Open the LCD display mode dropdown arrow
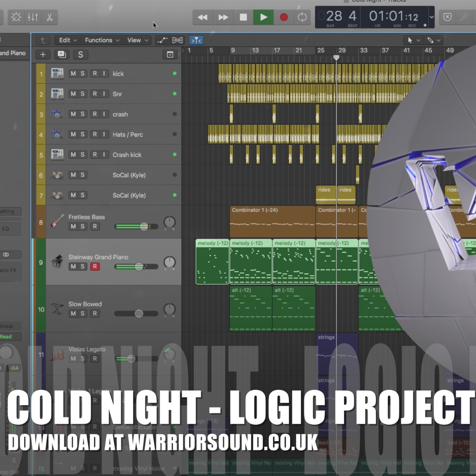Image resolution: width=476 pixels, height=476 pixels. pyautogui.click(x=431, y=17)
